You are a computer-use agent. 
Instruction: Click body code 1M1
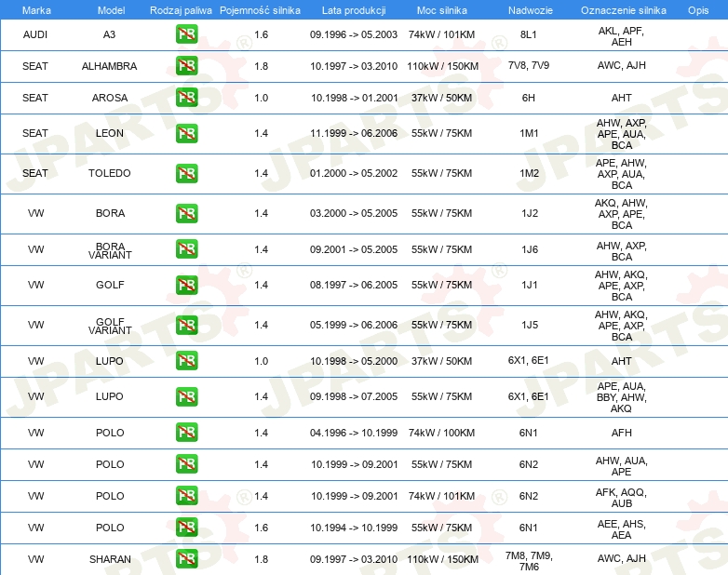[x=529, y=133]
